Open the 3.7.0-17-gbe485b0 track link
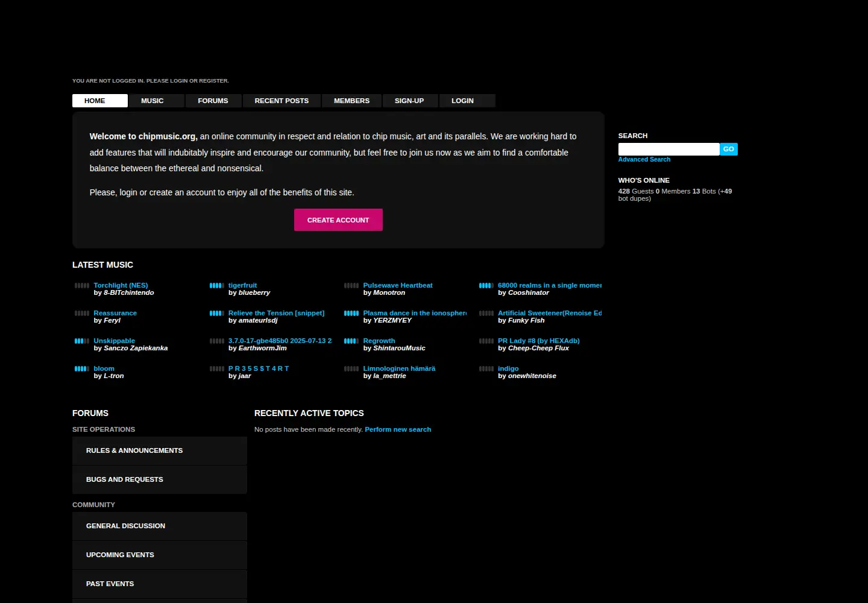 [280, 341]
